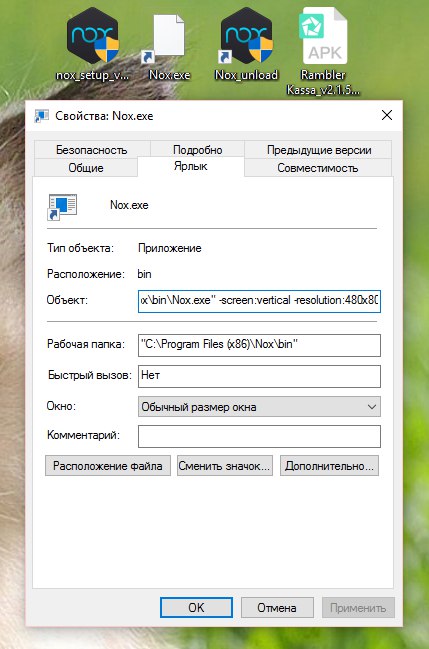Select the nox_setup installer desktop icon
This screenshot has width=429, height=649.
pyautogui.click(x=93, y=44)
